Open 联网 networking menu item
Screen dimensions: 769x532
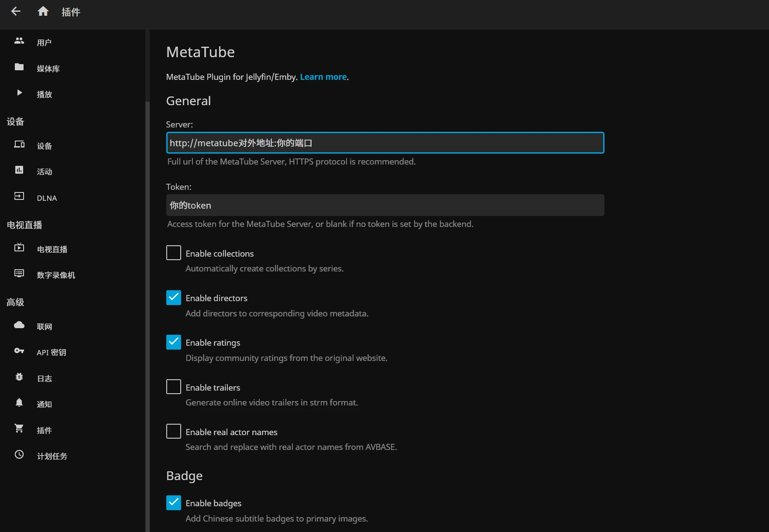[x=44, y=327]
